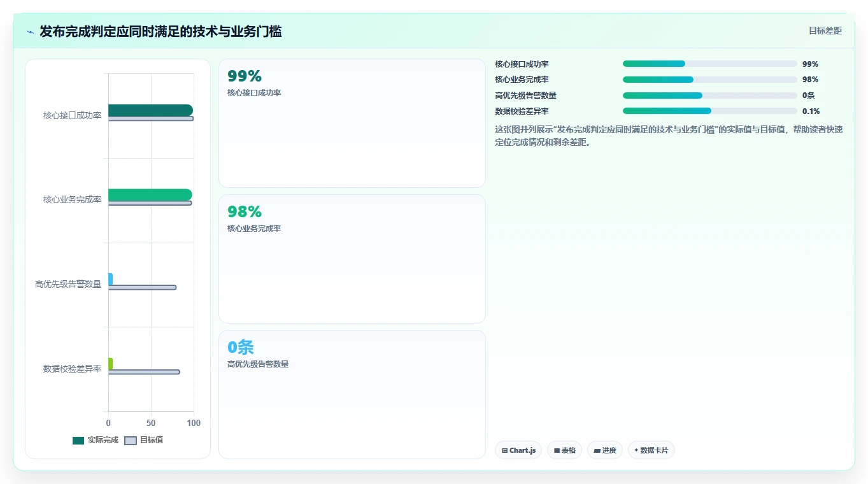The image size is (868, 484).
Task: Click the 99% progress row value
Action: pos(810,64)
